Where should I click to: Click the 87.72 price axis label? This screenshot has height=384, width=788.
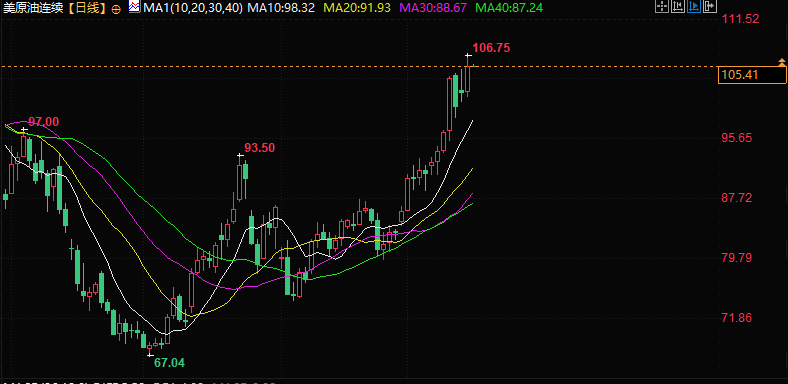737,198
